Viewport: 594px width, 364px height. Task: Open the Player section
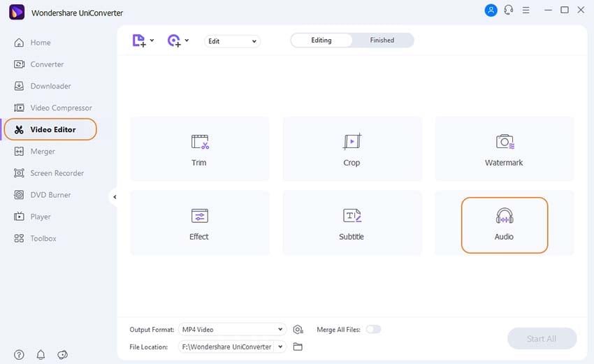click(x=32, y=217)
